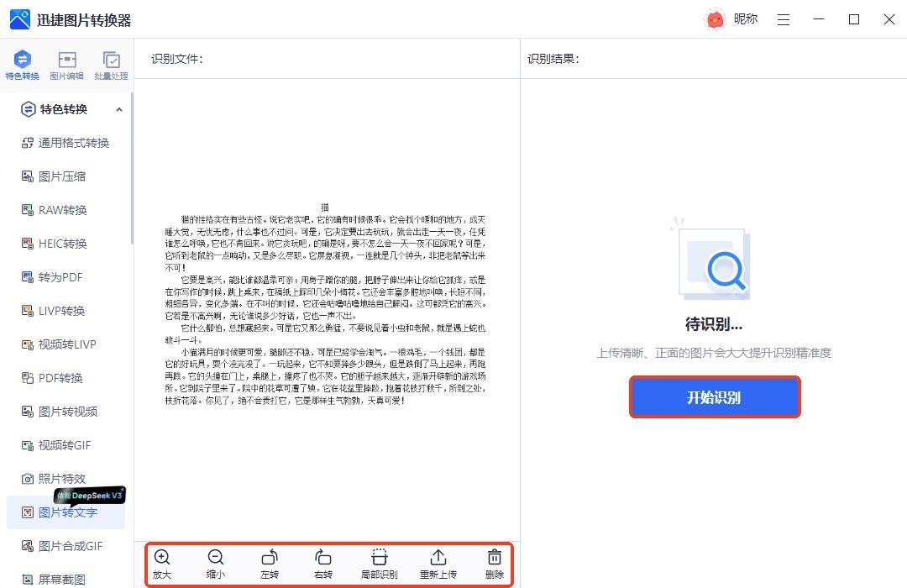The image size is (907, 588).
Task: Click the user avatar icon
Action: point(715,19)
